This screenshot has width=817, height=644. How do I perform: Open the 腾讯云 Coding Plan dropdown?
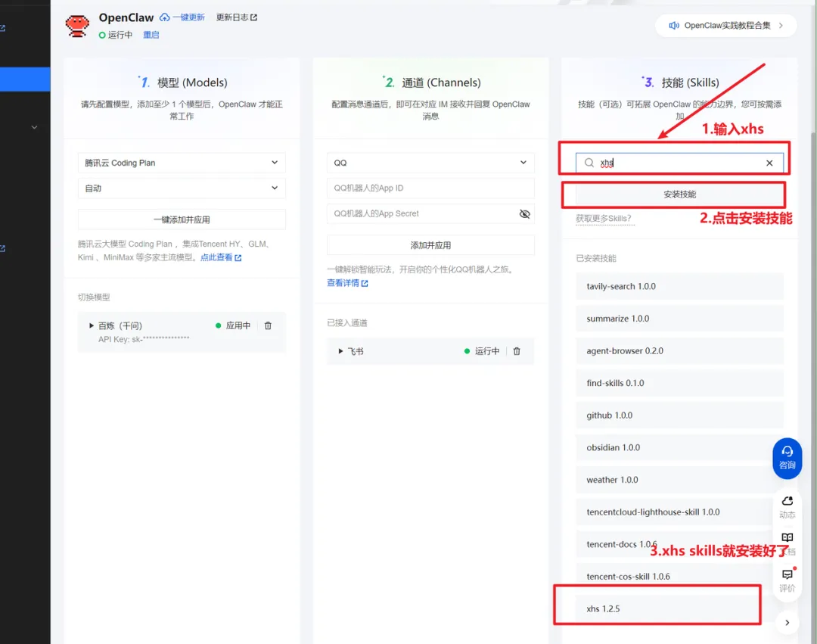(182, 163)
